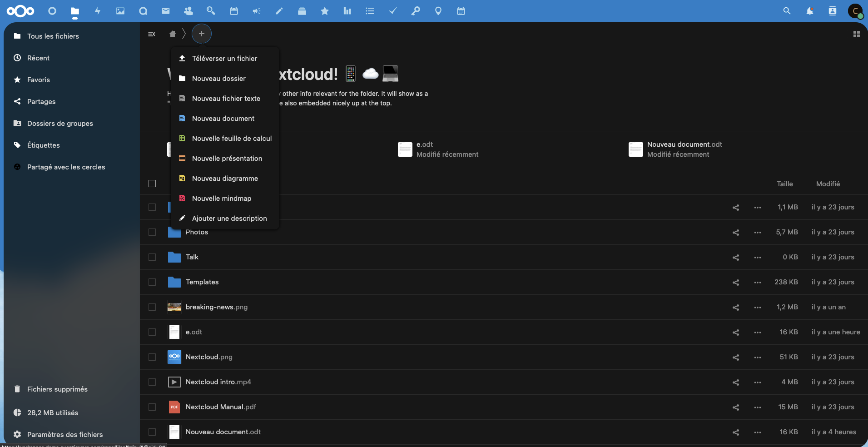868x447 pixels.
Task: Open the Mail envelope icon
Action: (x=166, y=11)
